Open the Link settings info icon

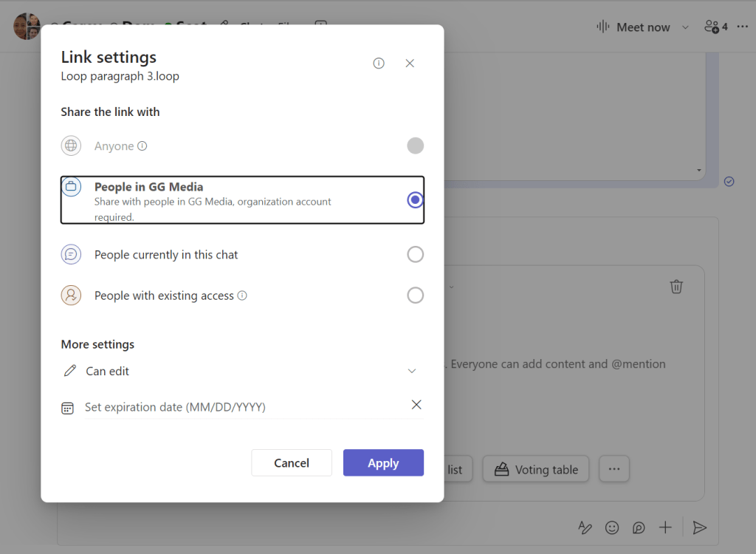point(379,64)
